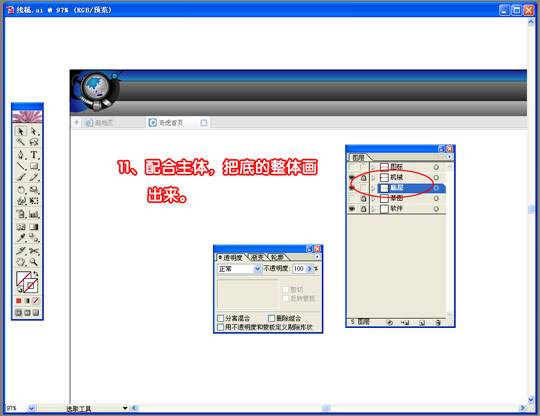Screen dimensions: 540x416
Task: Switch to the 渐变 tab
Action: tap(257, 257)
